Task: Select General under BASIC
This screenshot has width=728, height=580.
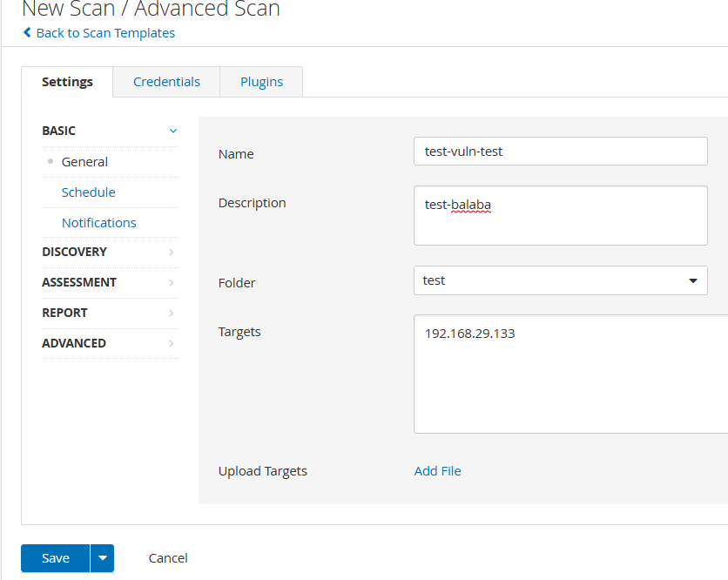Action: pos(84,162)
